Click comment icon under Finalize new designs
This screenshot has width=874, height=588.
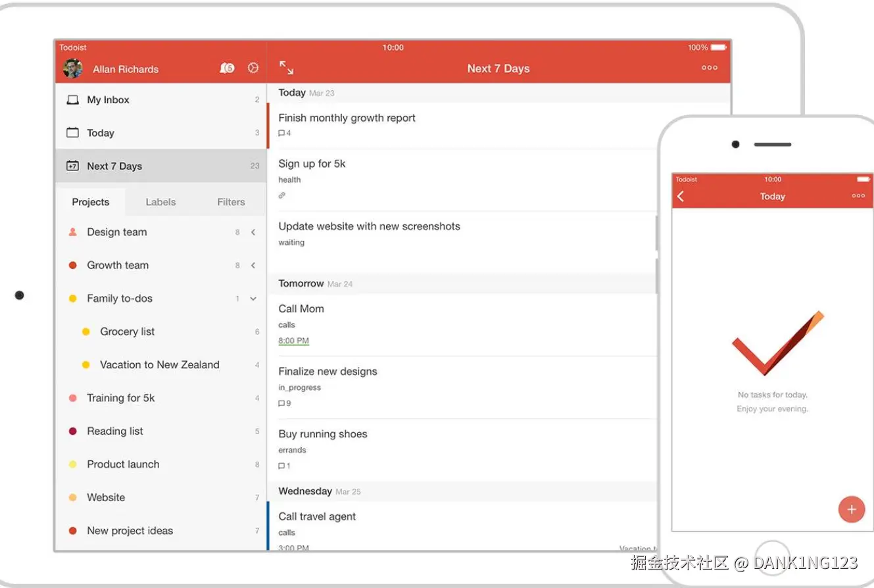(x=281, y=403)
